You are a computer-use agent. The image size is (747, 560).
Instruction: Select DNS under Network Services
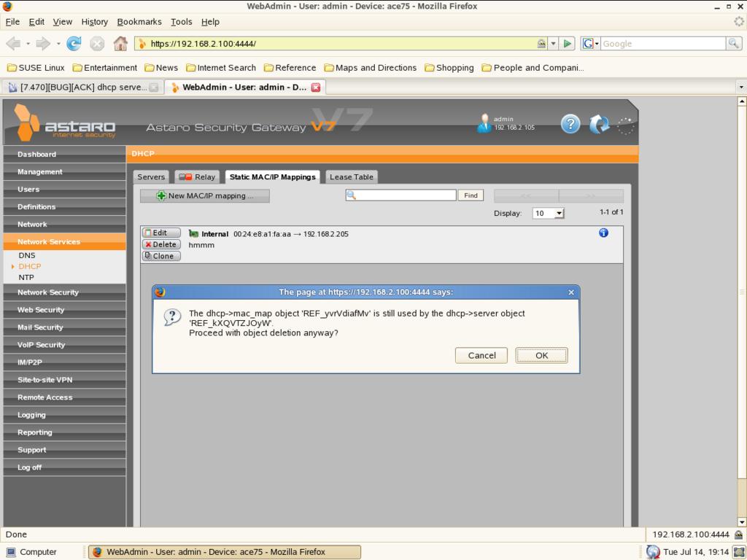[27, 255]
